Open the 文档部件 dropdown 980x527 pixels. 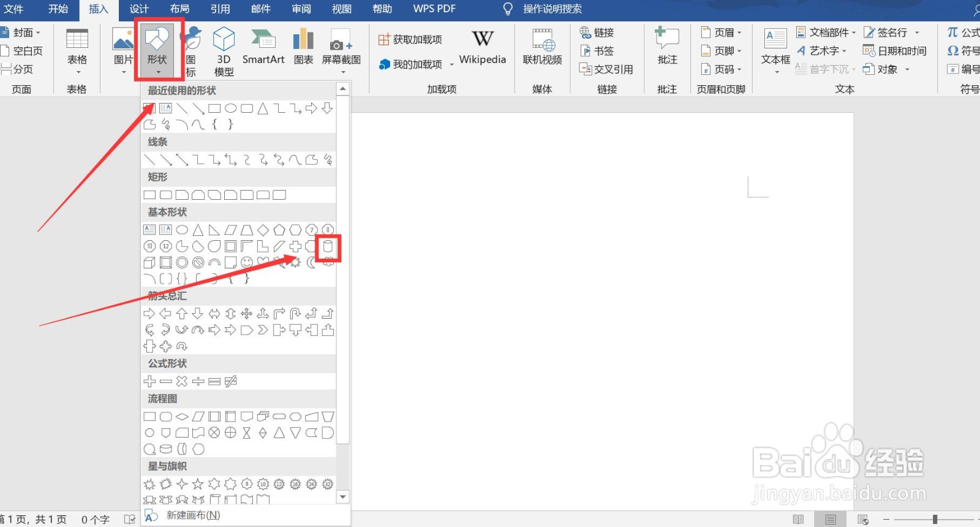tap(826, 32)
